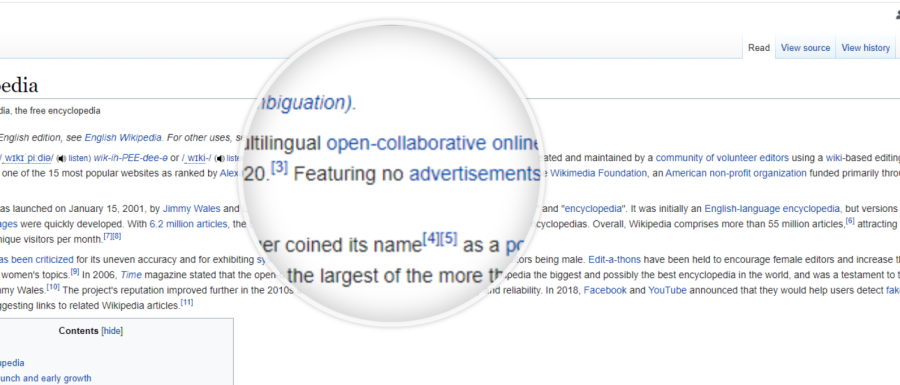Jump to citation [10]
The height and width of the screenshot is (385, 900).
click(53, 287)
